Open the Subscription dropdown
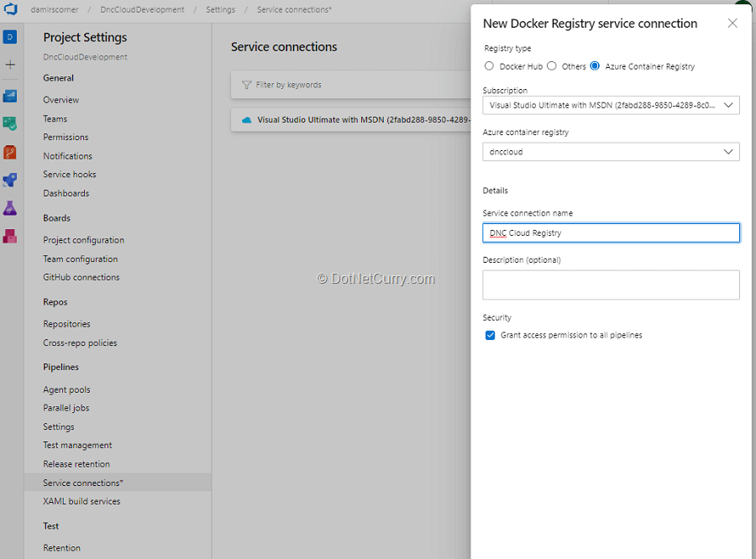Screen dimensions: 756x559 pyautogui.click(x=611, y=105)
